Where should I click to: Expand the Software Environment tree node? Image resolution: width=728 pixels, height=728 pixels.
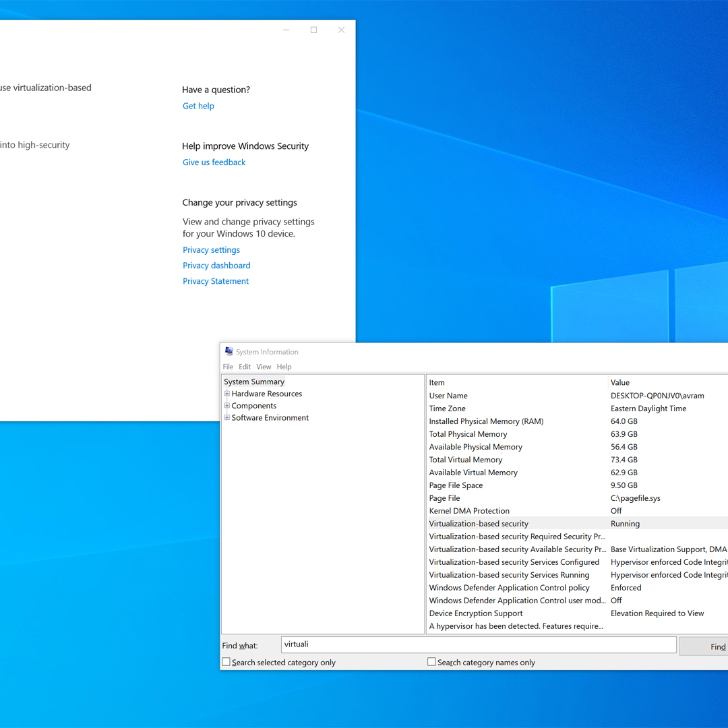click(227, 417)
